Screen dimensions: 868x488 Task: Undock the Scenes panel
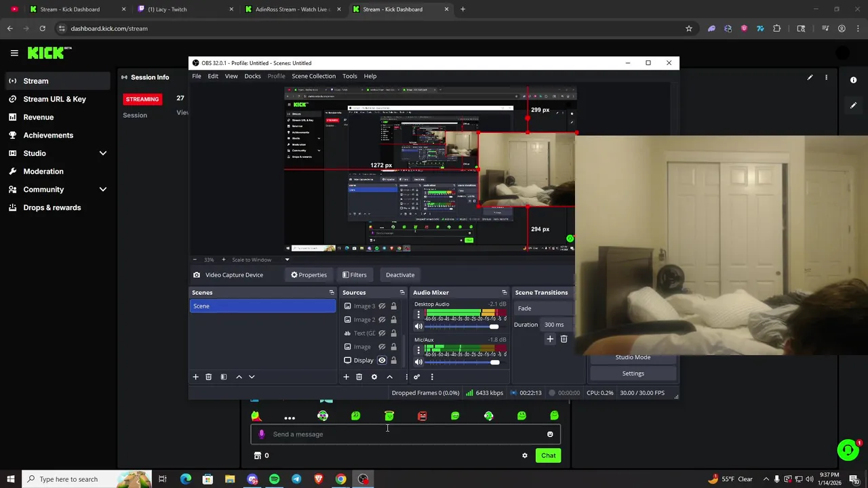coord(332,293)
